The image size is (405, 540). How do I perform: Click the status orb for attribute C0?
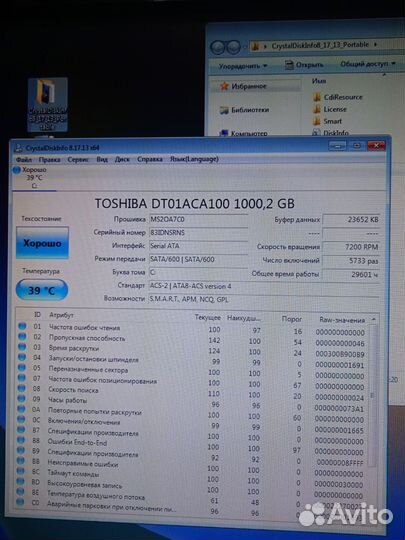(x=20, y=502)
